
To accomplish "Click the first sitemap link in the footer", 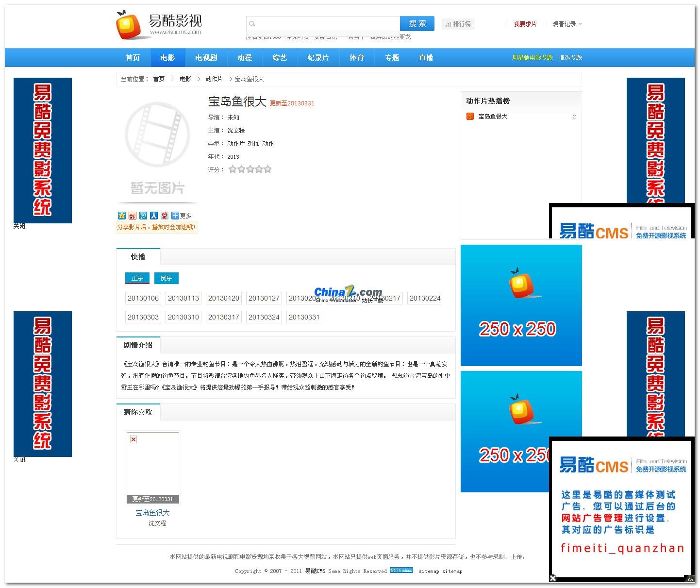I will pos(429,571).
